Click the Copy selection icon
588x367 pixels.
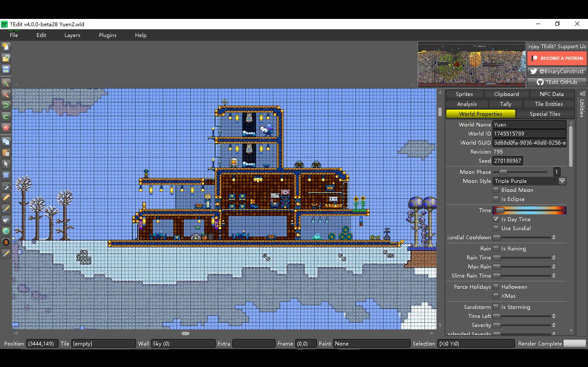tap(6, 141)
